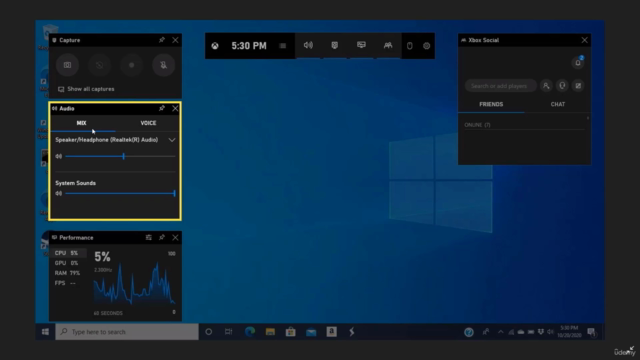Open Game Bar settings gear
Screen dimensions: 640x360
click(427, 46)
